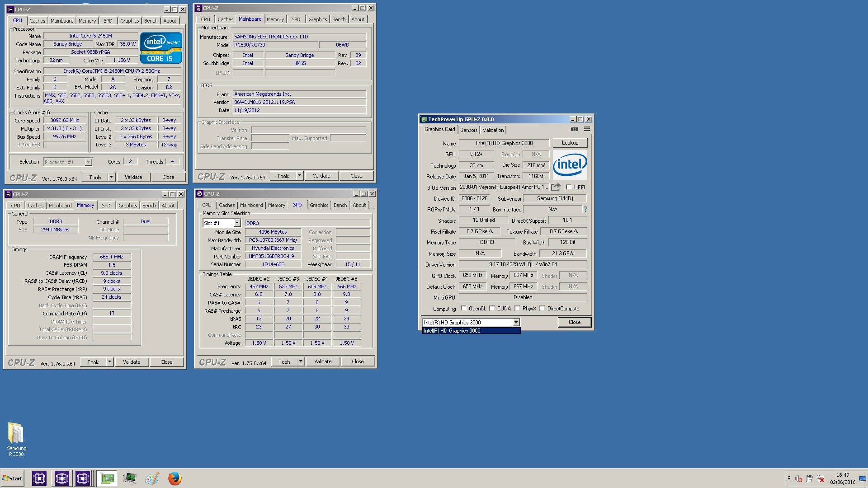Switch to Sensors tab in GPU-Z
The image size is (868, 488).
(469, 130)
